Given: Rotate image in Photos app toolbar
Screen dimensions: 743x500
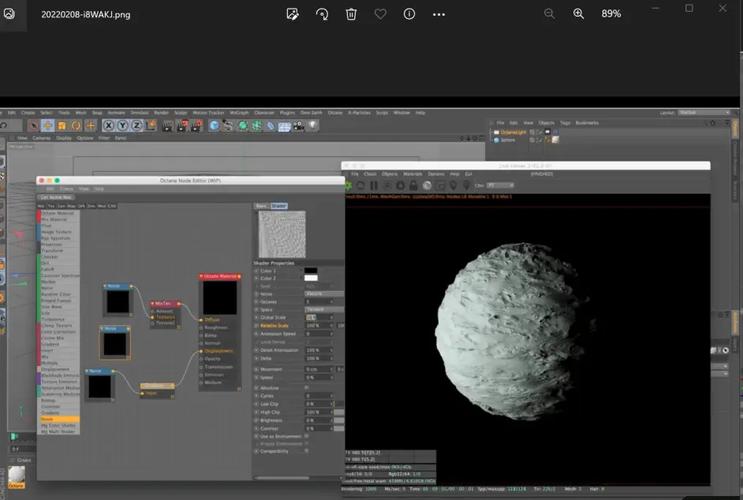Looking at the screenshot, I should (x=322, y=14).
